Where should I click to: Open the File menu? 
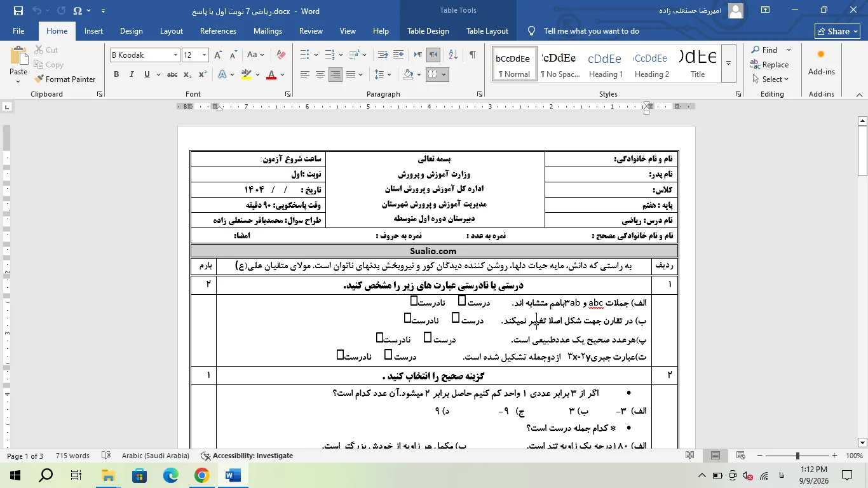(18, 31)
